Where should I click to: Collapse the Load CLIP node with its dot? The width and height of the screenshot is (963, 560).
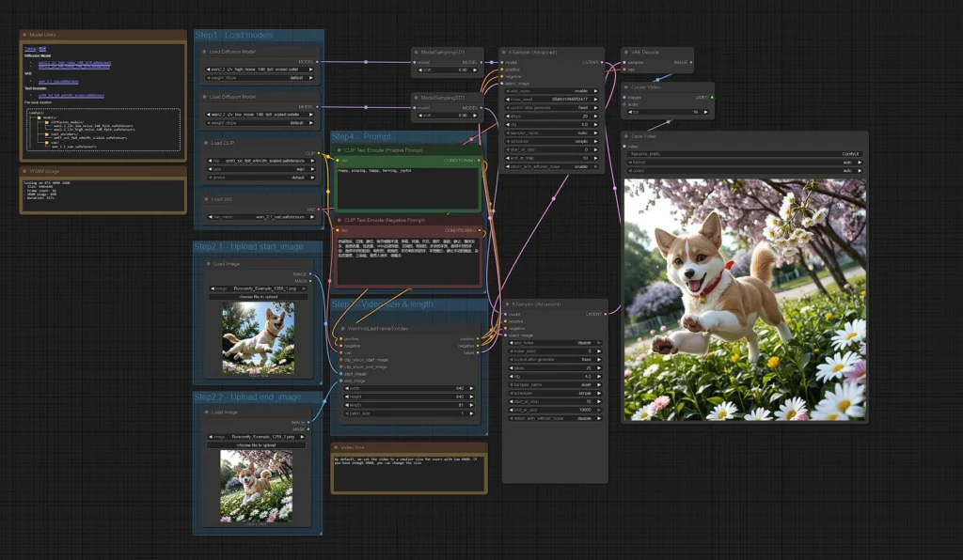[x=204, y=143]
